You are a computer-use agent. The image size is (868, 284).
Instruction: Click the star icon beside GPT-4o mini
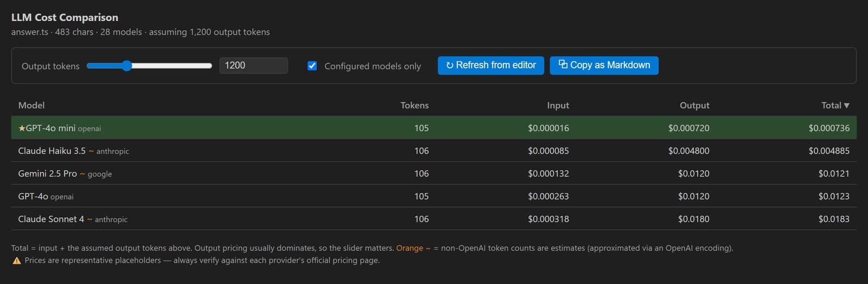tap(22, 128)
